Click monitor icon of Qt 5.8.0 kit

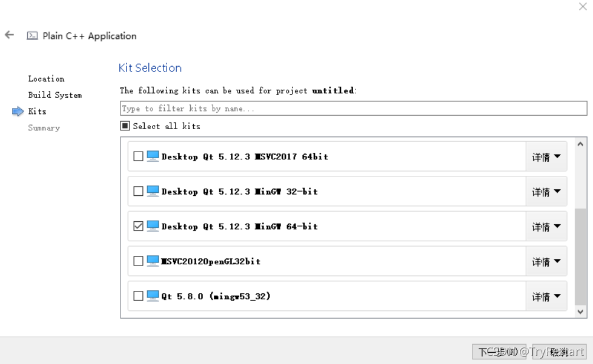[153, 296]
